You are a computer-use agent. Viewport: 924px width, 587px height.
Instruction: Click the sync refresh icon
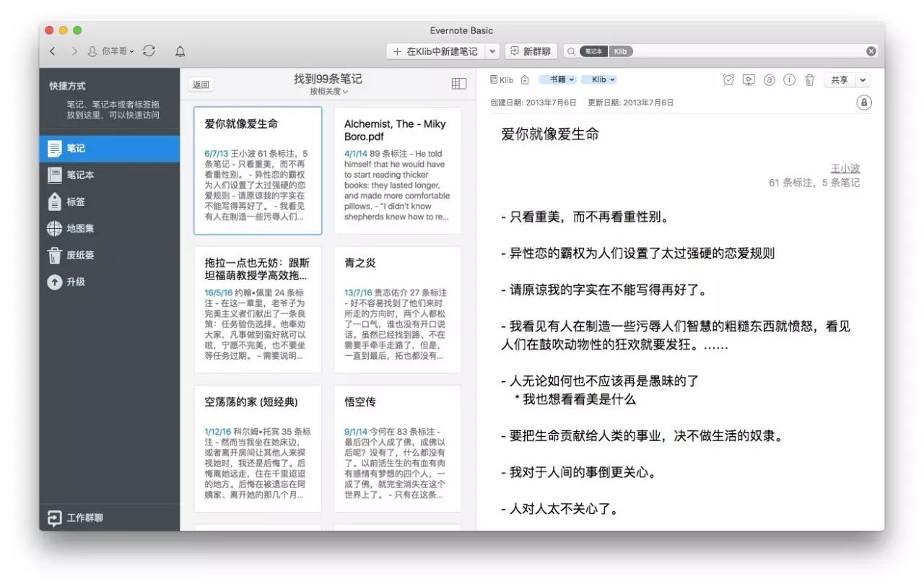coord(149,51)
